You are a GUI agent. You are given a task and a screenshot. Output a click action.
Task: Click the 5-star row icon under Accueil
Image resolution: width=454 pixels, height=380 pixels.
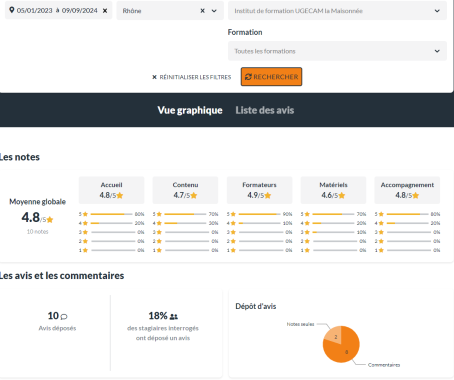pos(85,214)
